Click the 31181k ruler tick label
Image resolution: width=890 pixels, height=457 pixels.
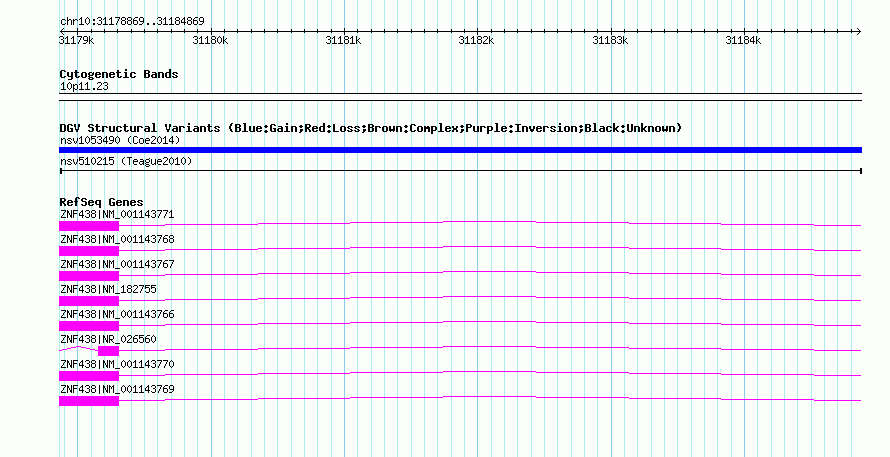point(343,40)
